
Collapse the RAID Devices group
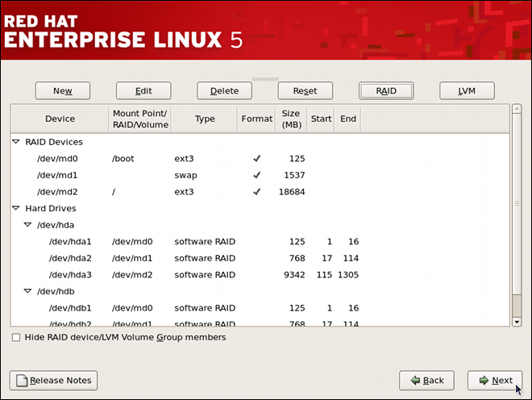16,142
